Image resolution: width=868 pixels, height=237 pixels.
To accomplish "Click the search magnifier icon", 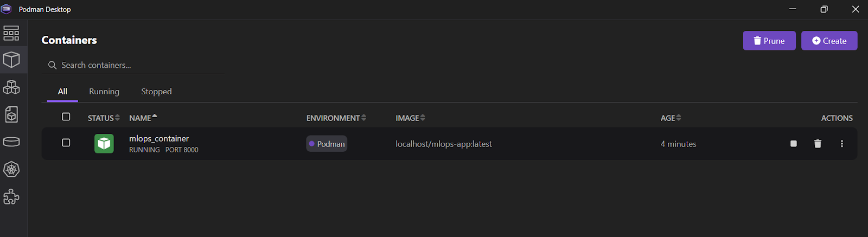I will point(53,65).
